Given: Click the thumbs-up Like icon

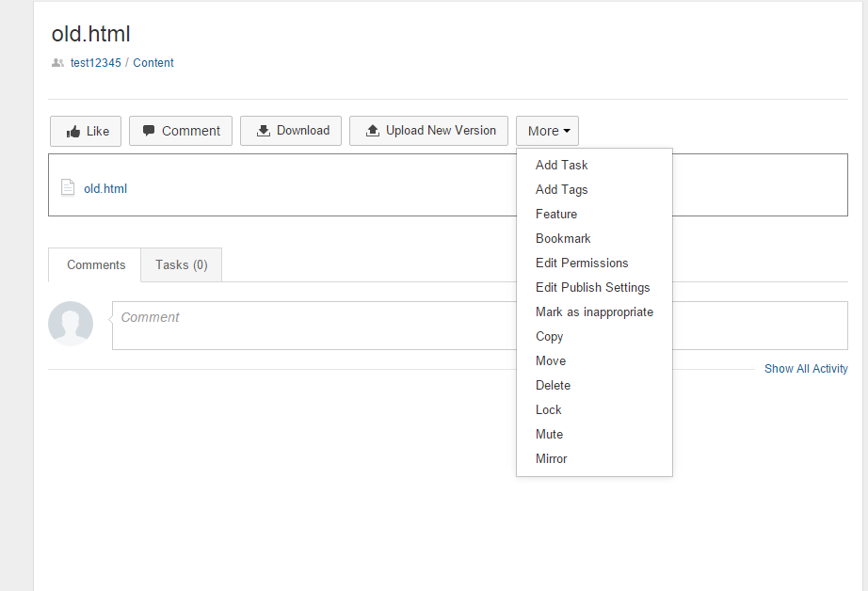Looking at the screenshot, I should [x=73, y=132].
